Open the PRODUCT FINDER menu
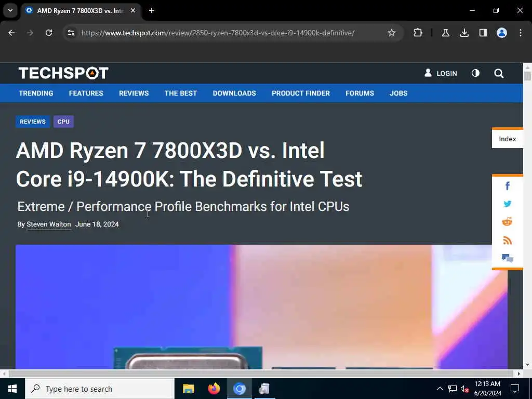This screenshot has width=532, height=399. [301, 94]
